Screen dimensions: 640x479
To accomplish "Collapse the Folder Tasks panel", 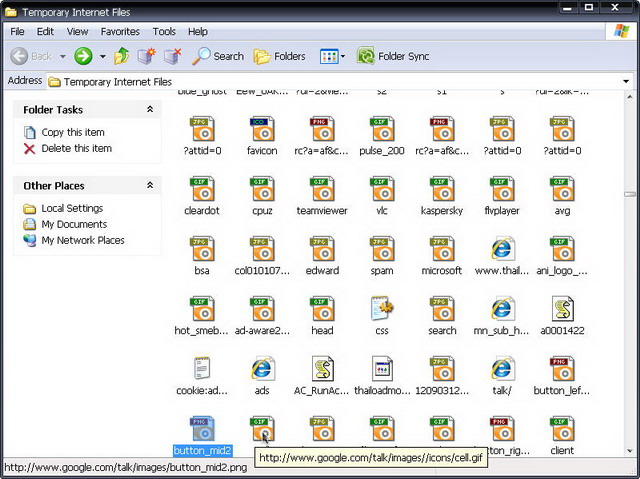I will pyautogui.click(x=150, y=110).
